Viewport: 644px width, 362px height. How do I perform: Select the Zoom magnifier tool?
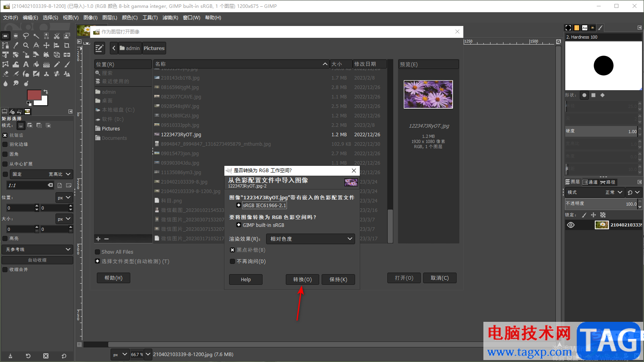click(26, 45)
